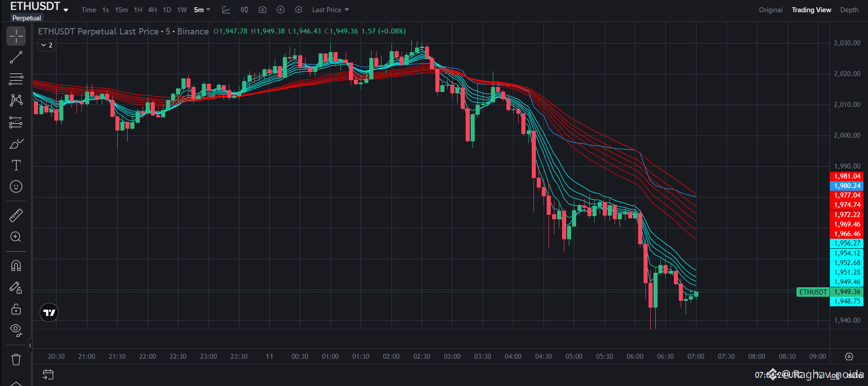The width and height of the screenshot is (868, 386).
Task: Switch to the Depth tab
Action: (849, 10)
